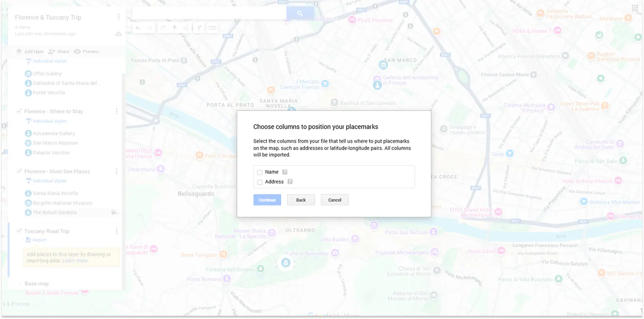The height and width of the screenshot is (319, 644).
Task: Click Villa Bardini map marker
Action: tap(355, 239)
